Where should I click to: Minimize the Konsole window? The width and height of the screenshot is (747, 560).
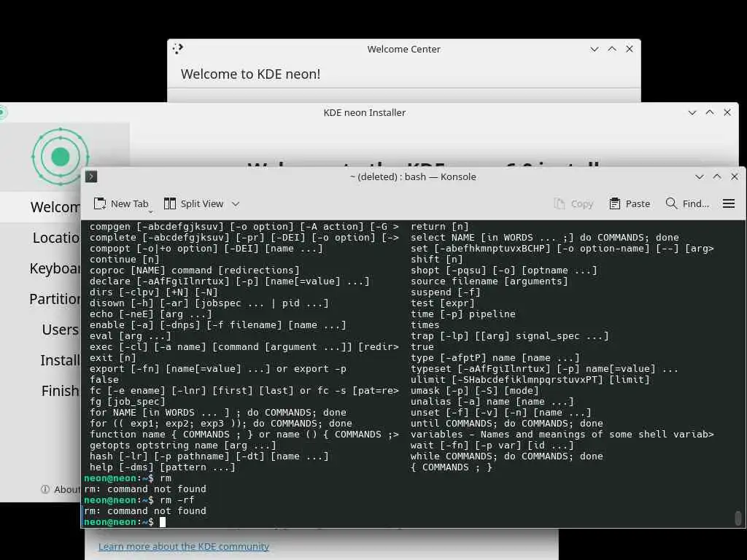tap(699, 176)
